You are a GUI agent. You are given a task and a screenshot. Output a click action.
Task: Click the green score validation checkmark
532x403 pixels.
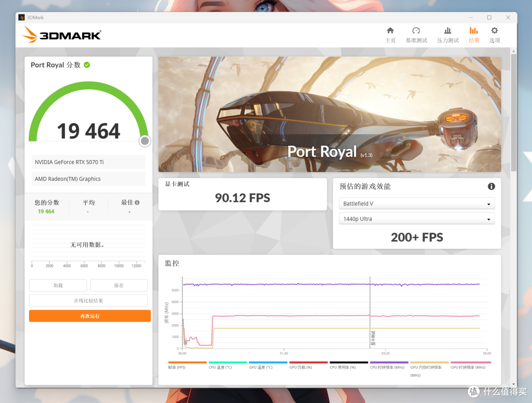87,65
